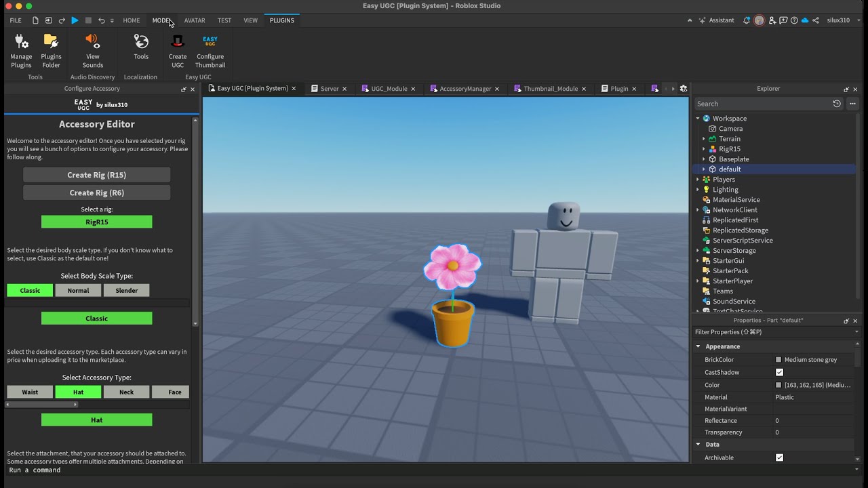Toggle the CastShadow checkbox
The height and width of the screenshot is (488, 868).
coord(779,372)
